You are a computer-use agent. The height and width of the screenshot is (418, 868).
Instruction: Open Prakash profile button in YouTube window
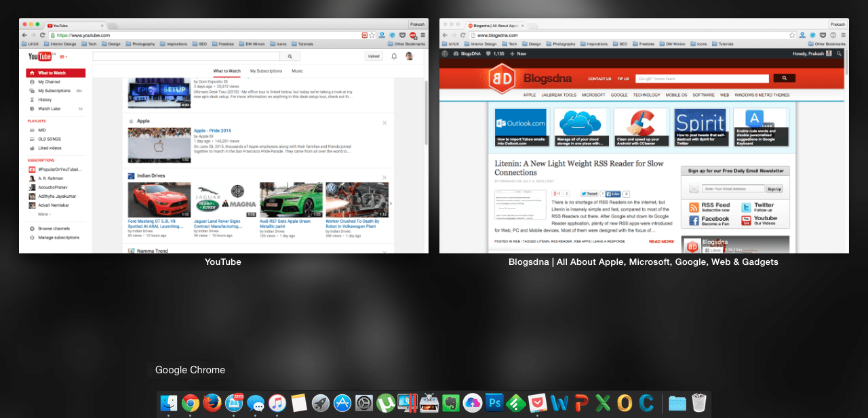click(x=417, y=24)
